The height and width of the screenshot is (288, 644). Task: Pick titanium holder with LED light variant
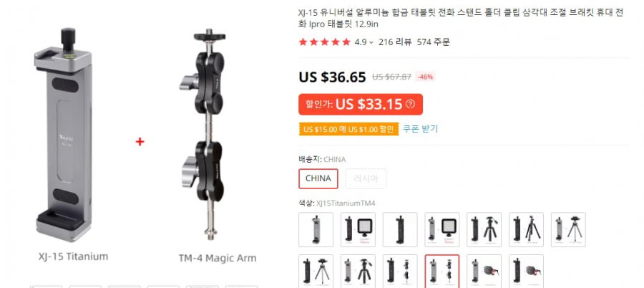pos(442,229)
